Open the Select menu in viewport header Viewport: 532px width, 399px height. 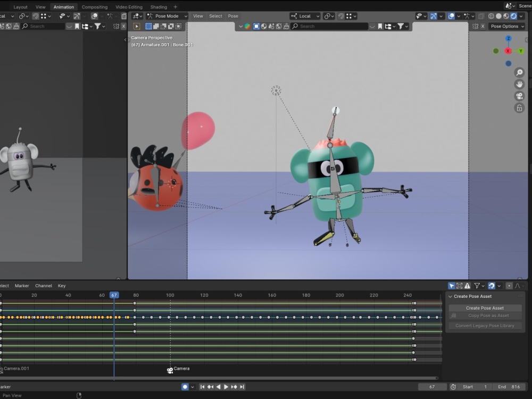click(x=215, y=16)
